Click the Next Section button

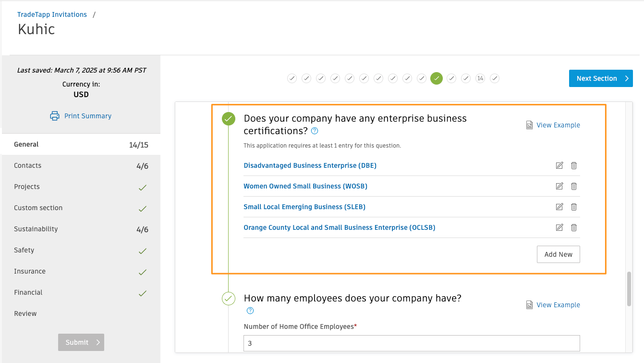click(600, 78)
